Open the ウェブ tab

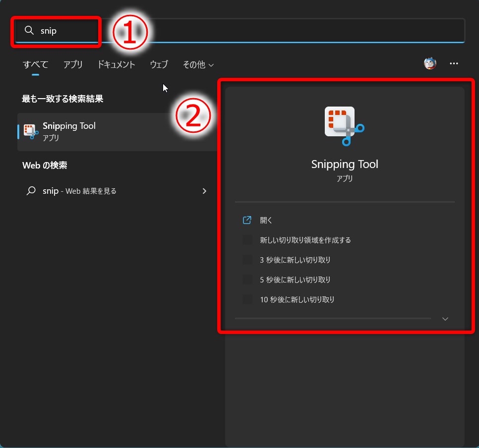[x=159, y=64]
